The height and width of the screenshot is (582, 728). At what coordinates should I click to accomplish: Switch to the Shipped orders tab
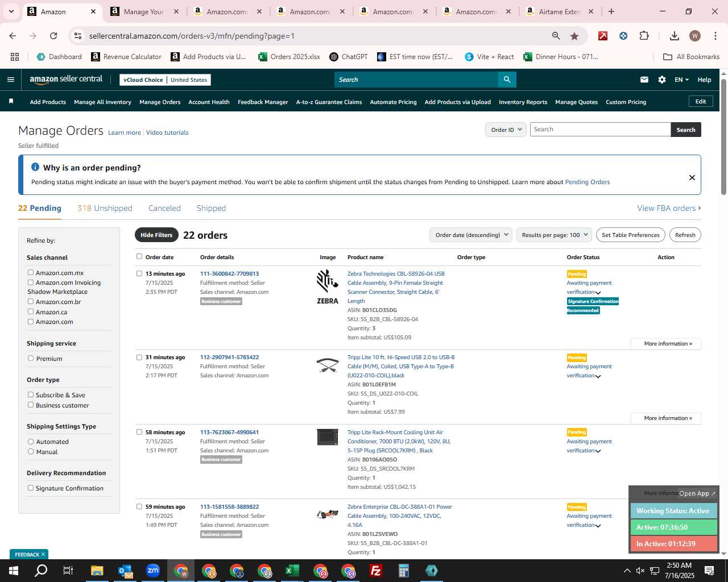click(211, 208)
